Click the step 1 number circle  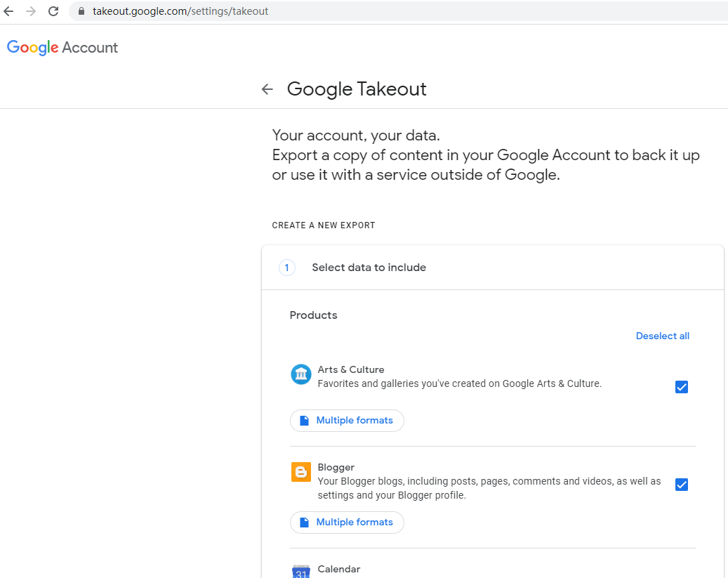[x=287, y=268]
